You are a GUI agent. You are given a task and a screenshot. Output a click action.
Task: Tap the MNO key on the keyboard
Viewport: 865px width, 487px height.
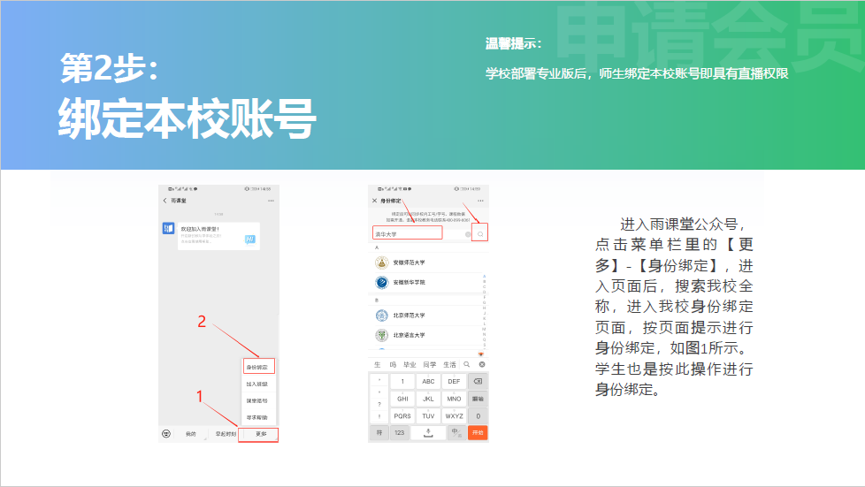[x=453, y=399]
